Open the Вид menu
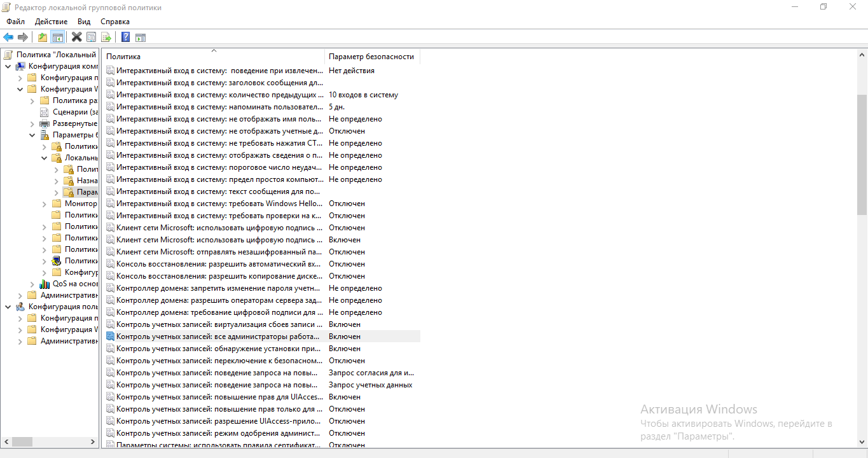Screen dimensions: 868x458 point(84,22)
